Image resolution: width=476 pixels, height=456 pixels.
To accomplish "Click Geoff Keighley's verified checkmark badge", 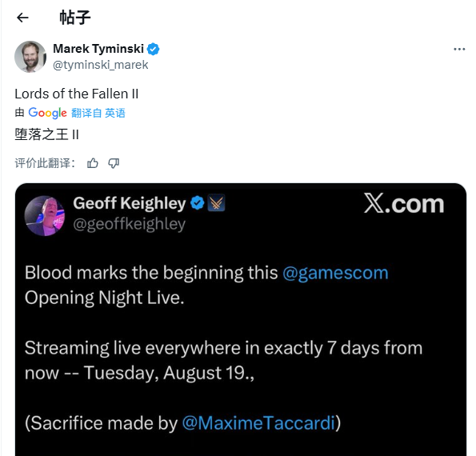I will (198, 203).
